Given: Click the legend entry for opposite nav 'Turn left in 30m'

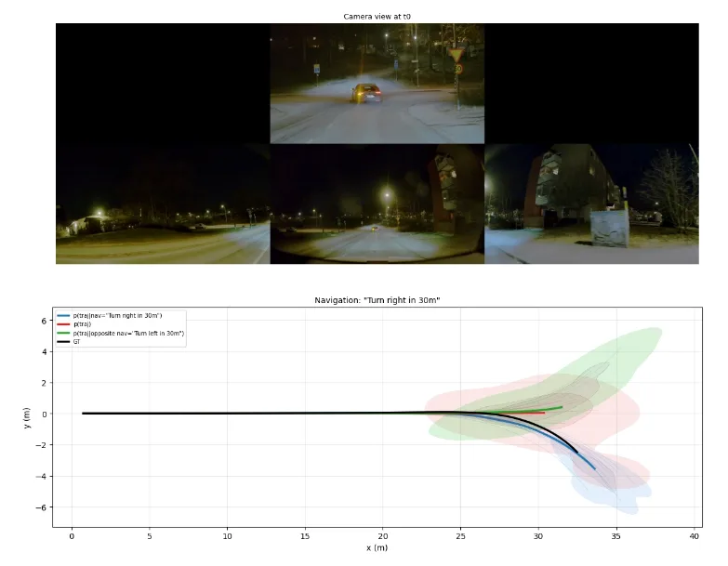Looking at the screenshot, I should 128,333.
